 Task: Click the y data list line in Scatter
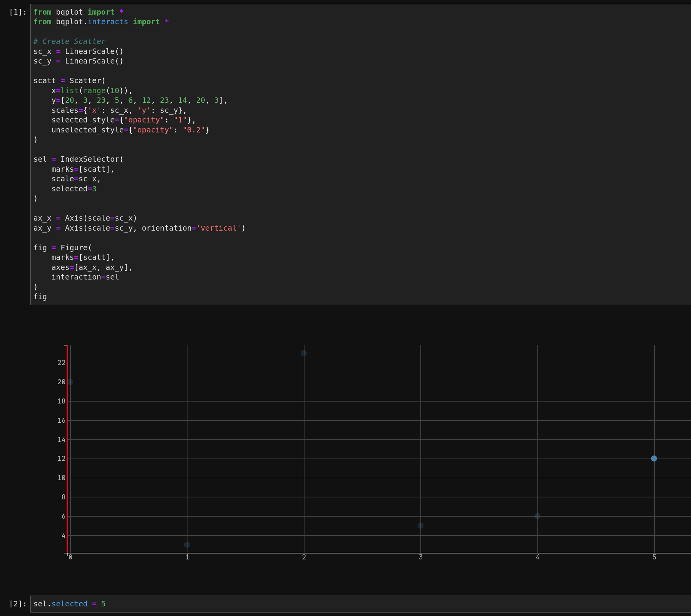139,100
